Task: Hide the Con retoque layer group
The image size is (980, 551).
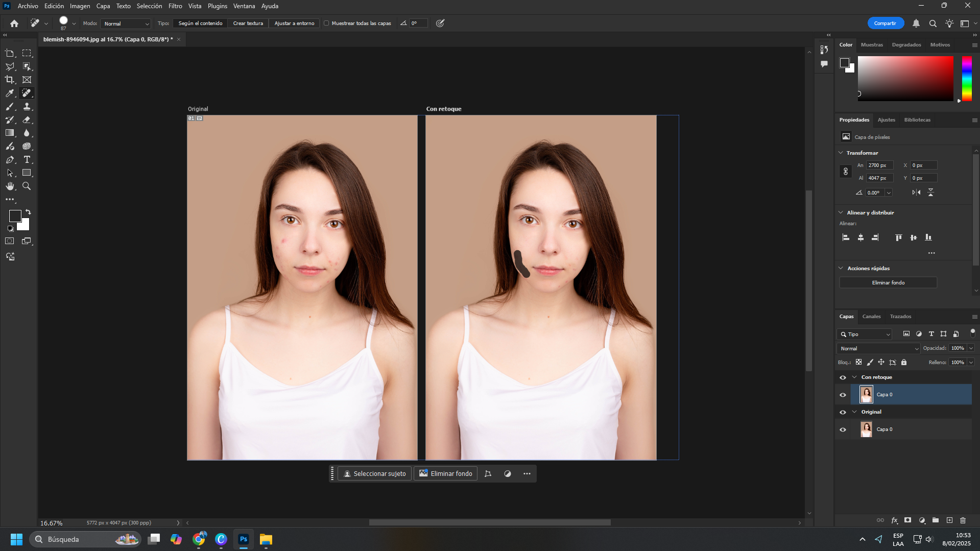Action: click(x=843, y=377)
